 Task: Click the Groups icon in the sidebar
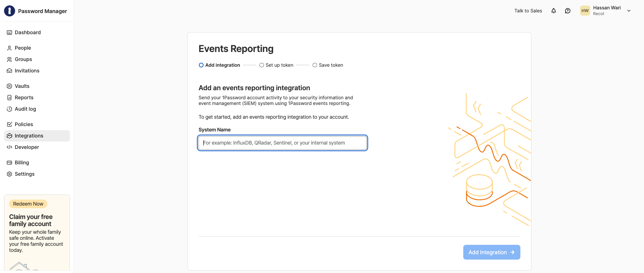[9, 59]
